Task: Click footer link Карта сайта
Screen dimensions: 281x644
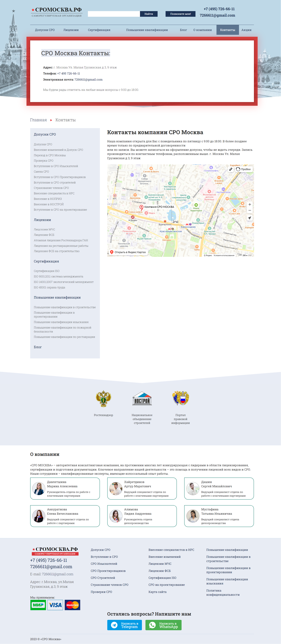Action: [157, 592]
